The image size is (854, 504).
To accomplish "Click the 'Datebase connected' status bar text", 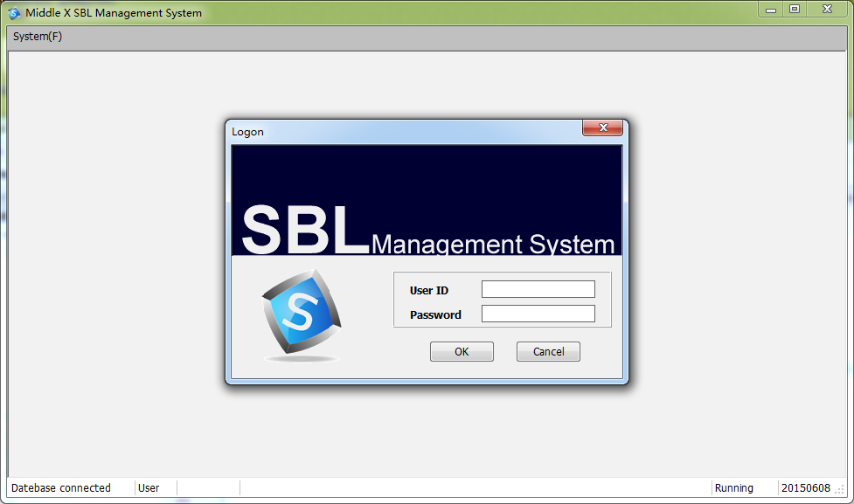I will [x=61, y=487].
